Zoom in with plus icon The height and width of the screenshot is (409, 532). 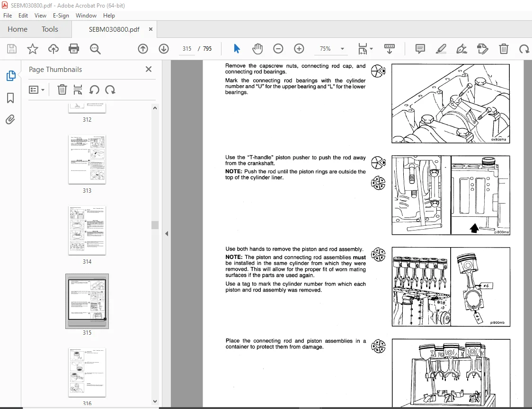(x=299, y=49)
